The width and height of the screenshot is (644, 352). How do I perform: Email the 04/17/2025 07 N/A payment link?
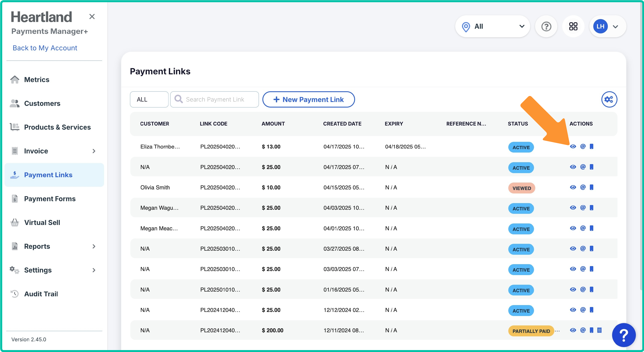click(583, 167)
